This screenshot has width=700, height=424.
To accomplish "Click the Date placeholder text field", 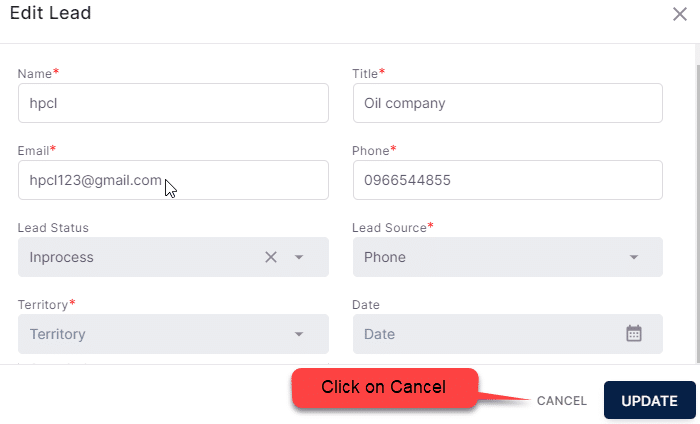I will (508, 334).
